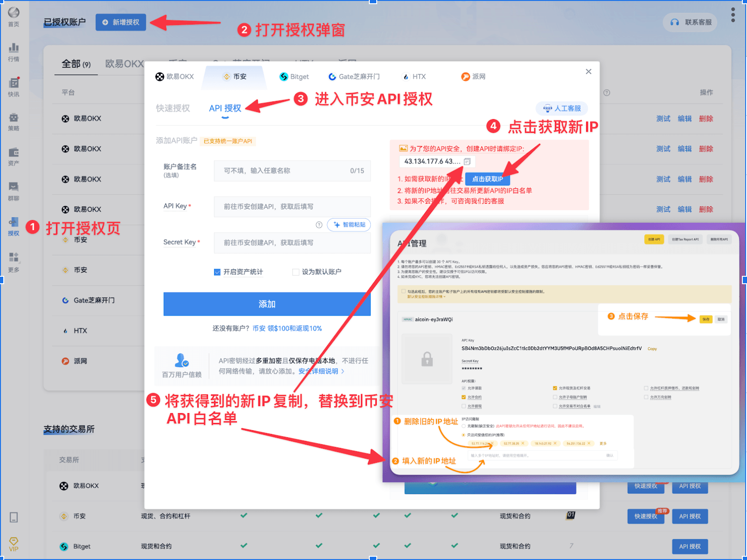Click 测试 in first 欧易OKX row
The width and height of the screenshot is (747, 560).
(x=663, y=119)
